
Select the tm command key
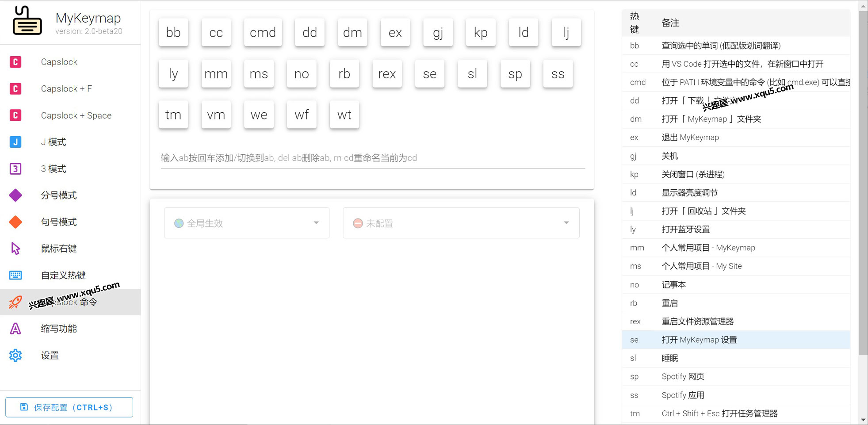[x=173, y=115]
